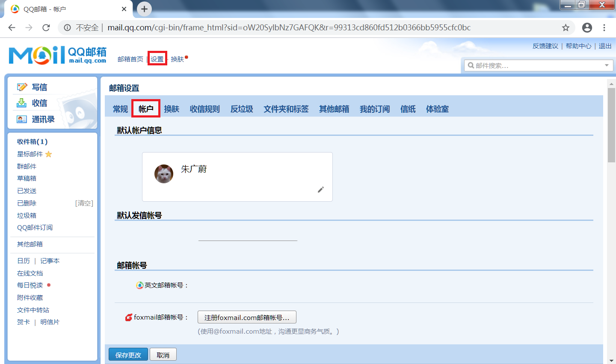The image size is (616, 364).
Task: Click the page vertical scrollbar thumb
Action: coord(611,125)
